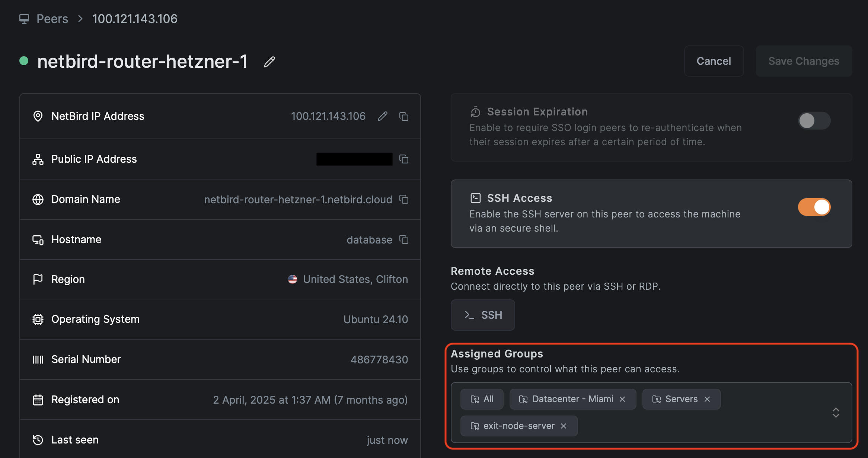This screenshot has width=868, height=458.
Task: Copy the Domain Name value
Action: click(x=404, y=200)
